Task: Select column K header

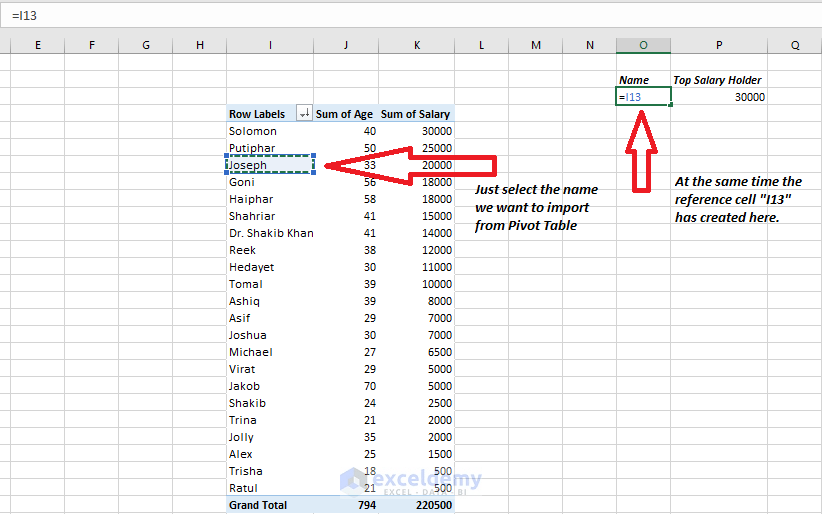Action: pos(417,45)
